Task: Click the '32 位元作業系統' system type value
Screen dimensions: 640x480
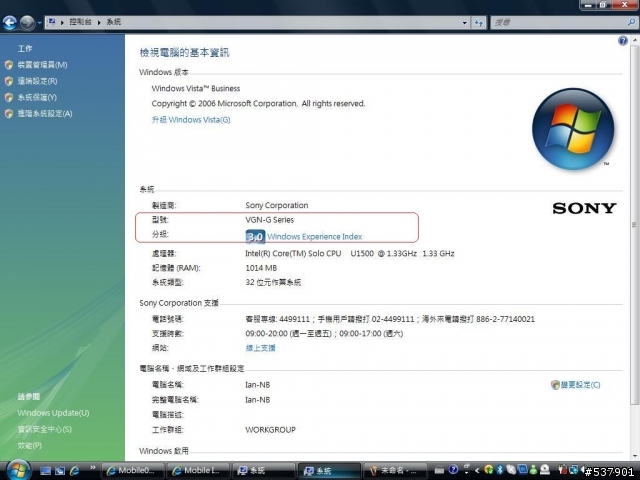Action: [x=273, y=282]
